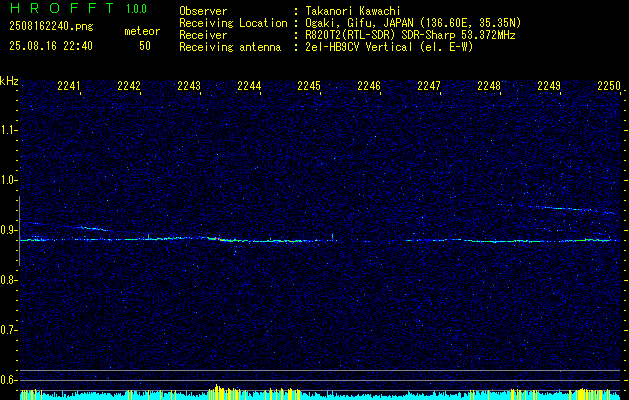629x400 pixels.
Task: Click frequency axis label 1.0
Action: pos(9,181)
